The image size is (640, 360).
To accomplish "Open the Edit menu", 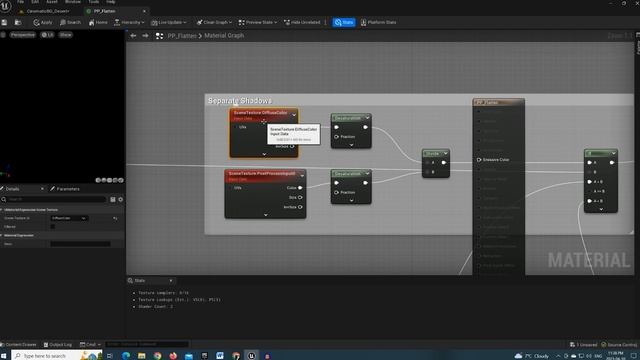I will (x=35, y=2).
